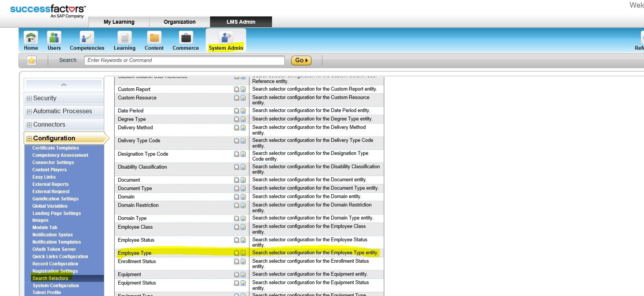Edit the Degree Type search selector

click(x=243, y=119)
